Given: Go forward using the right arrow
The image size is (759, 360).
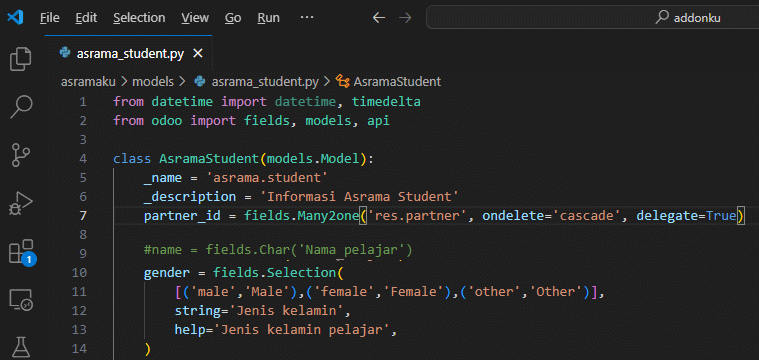Looking at the screenshot, I should point(405,18).
